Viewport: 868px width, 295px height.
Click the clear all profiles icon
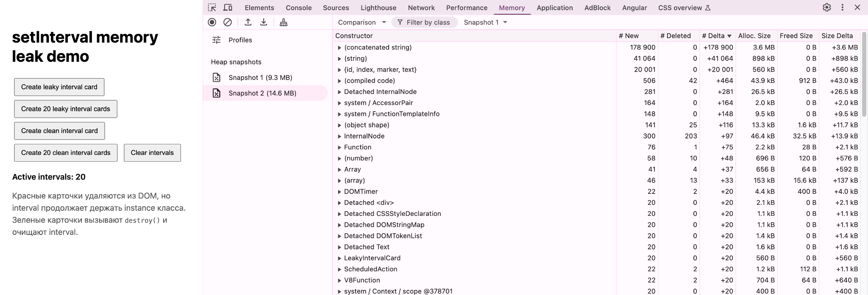click(x=228, y=22)
